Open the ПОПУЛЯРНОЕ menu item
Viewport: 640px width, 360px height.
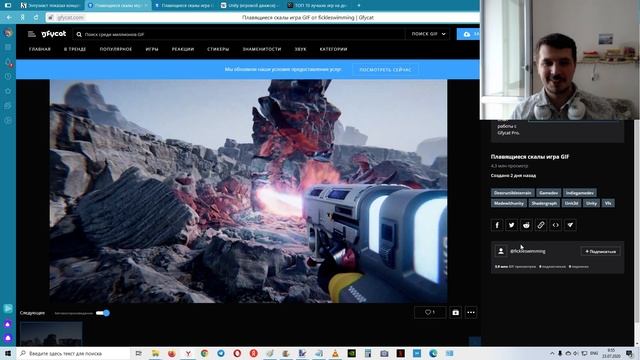coord(116,49)
